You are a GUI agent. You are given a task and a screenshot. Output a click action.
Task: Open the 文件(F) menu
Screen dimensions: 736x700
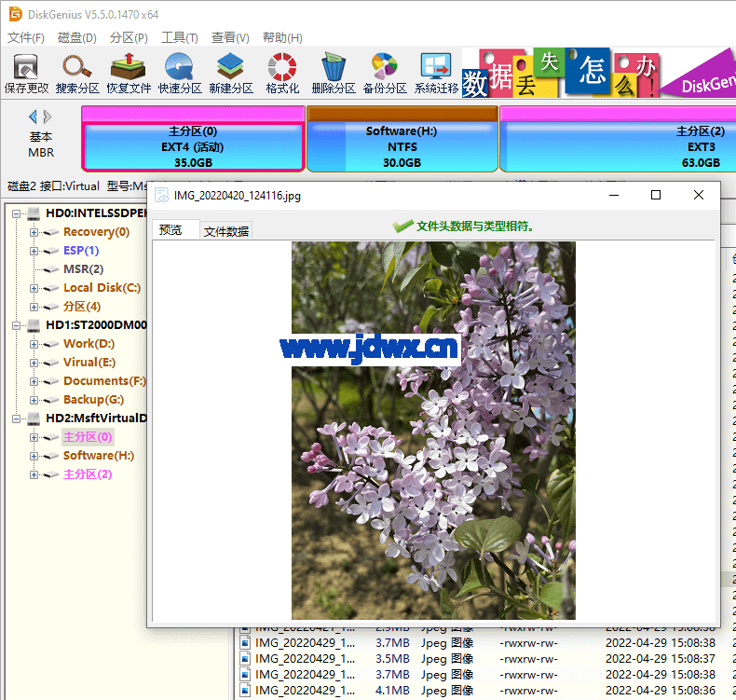tap(26, 37)
